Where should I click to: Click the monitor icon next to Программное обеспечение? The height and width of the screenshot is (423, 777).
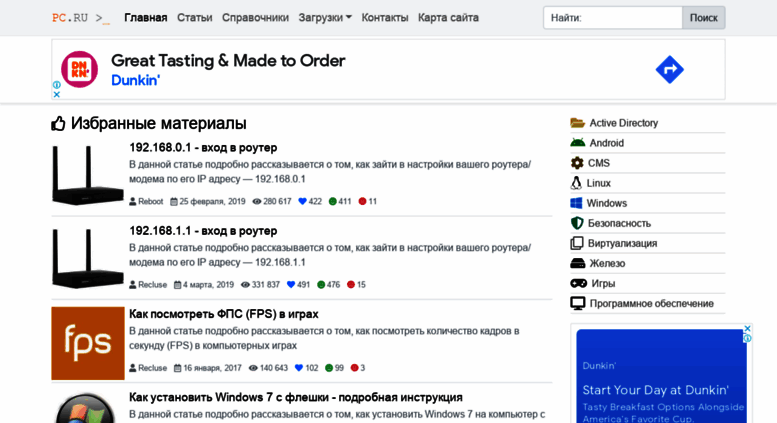point(577,304)
